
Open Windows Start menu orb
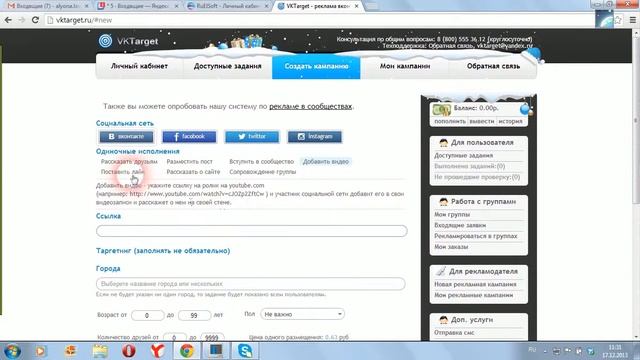(12, 351)
